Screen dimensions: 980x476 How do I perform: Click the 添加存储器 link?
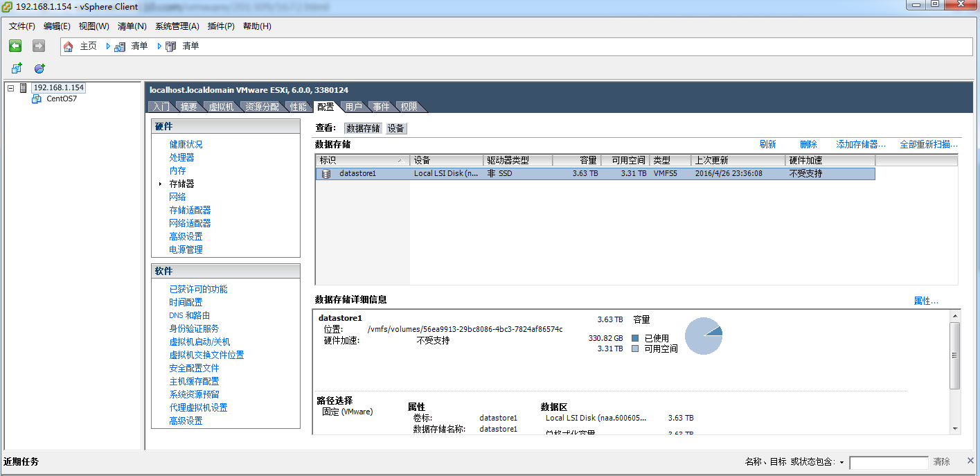point(861,145)
